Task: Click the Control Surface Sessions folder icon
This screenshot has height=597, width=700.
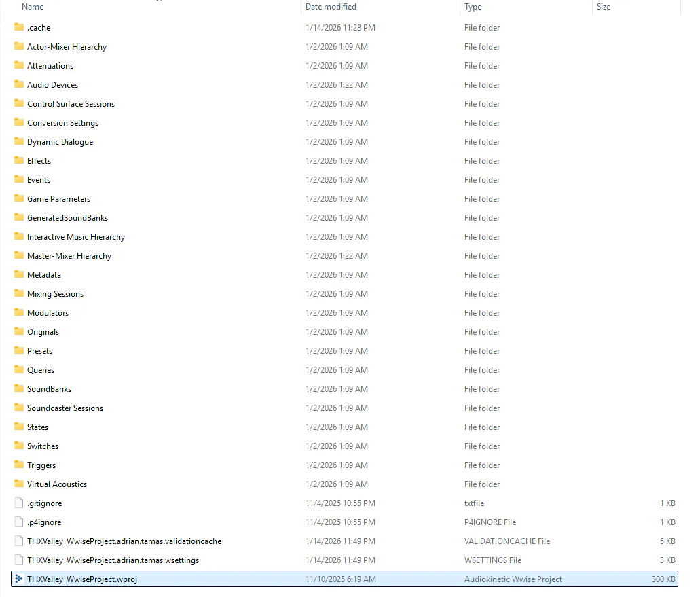Action: pyautogui.click(x=19, y=104)
